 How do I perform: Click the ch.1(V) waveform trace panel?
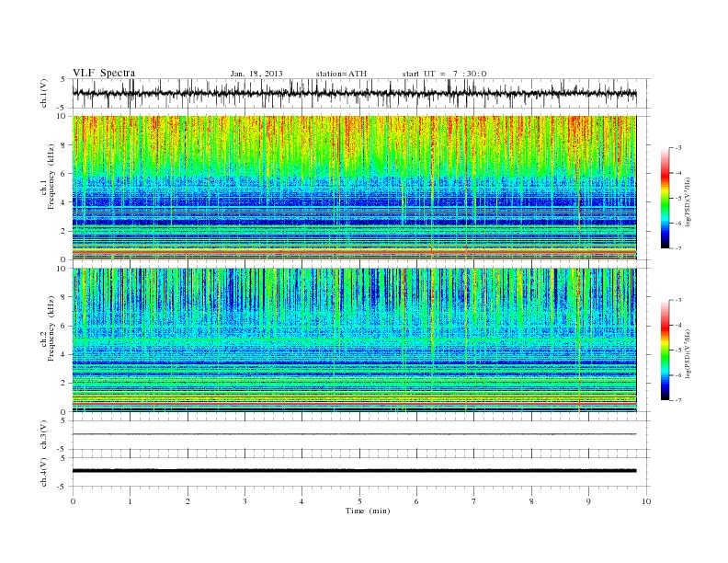coord(361,93)
